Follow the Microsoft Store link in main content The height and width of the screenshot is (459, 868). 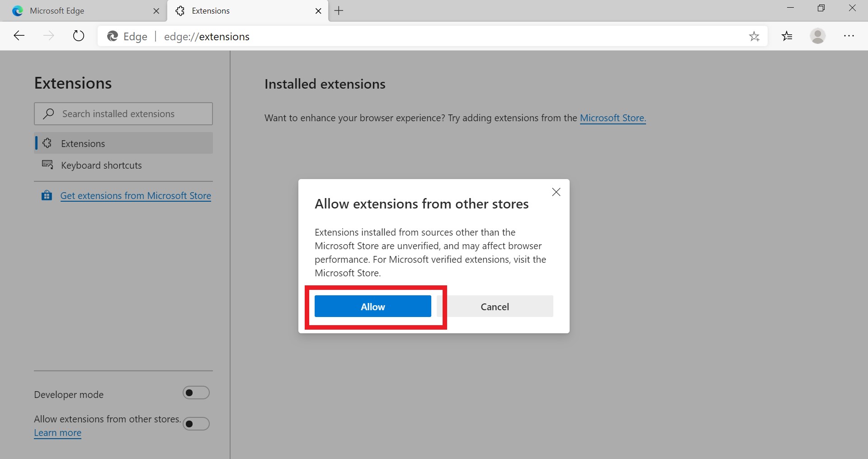coord(613,118)
